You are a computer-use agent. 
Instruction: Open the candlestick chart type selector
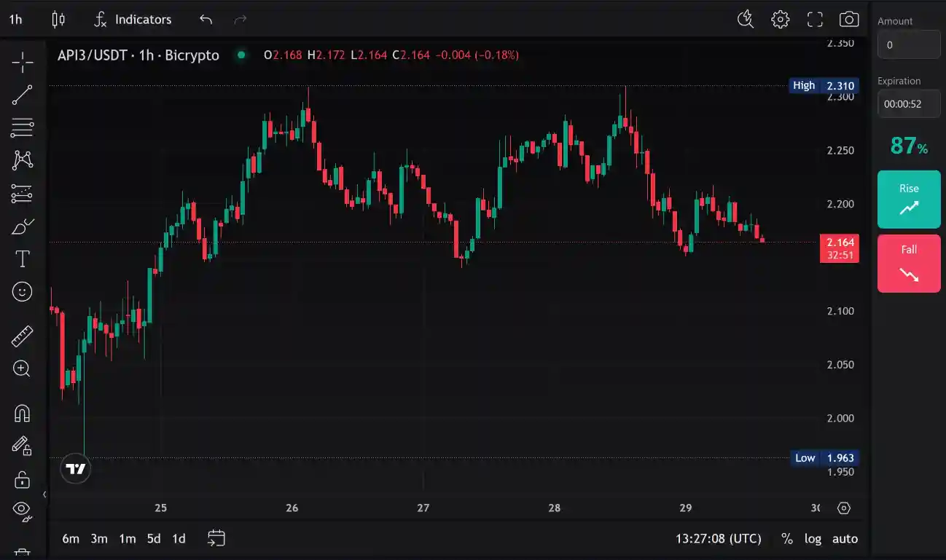(x=58, y=20)
